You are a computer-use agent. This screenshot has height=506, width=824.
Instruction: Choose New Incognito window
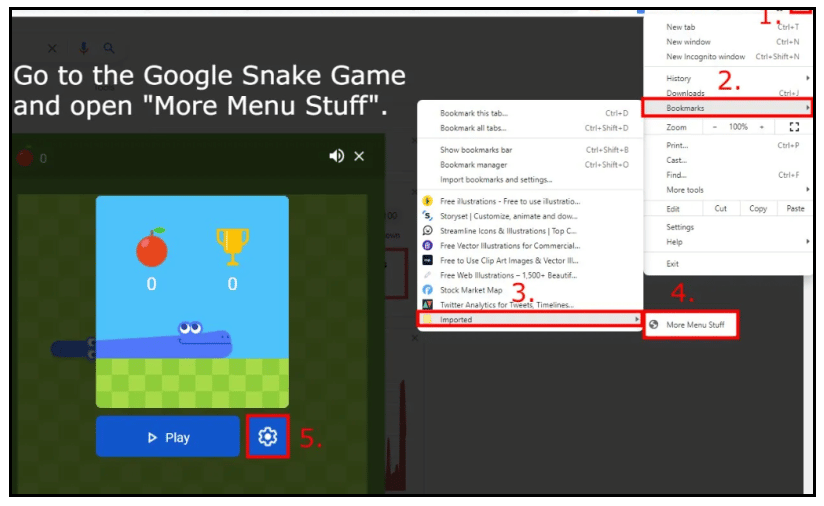click(x=705, y=57)
